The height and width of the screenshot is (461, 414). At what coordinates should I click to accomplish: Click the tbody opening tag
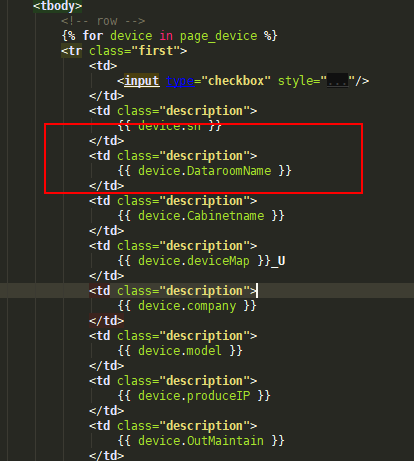click(x=58, y=6)
